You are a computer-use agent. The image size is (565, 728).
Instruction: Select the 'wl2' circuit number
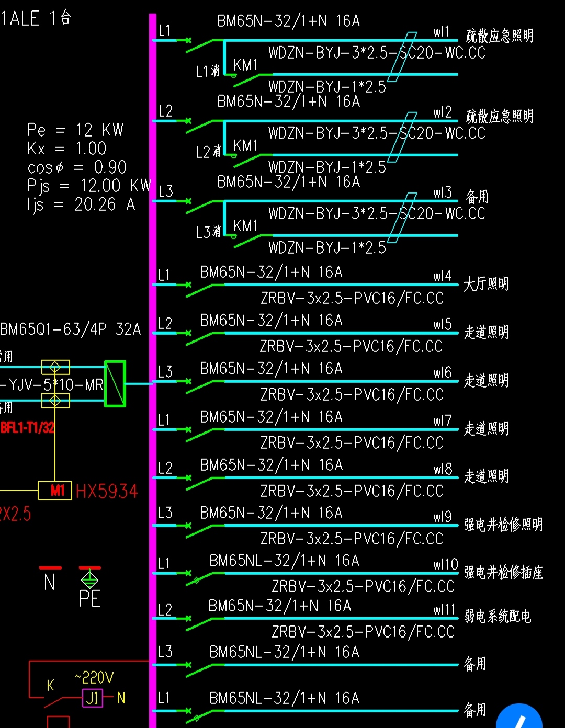click(x=442, y=112)
